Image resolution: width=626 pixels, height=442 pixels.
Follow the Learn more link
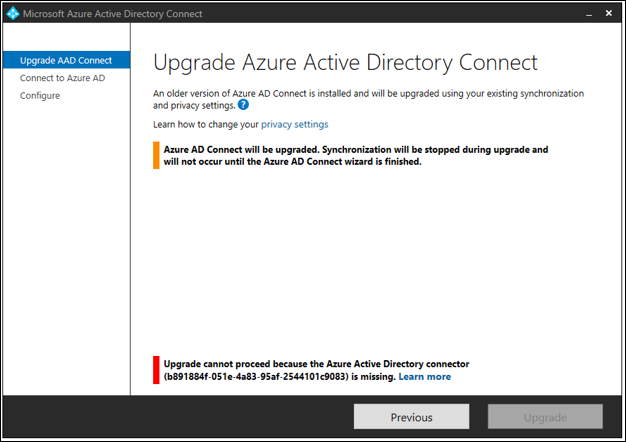(x=424, y=377)
